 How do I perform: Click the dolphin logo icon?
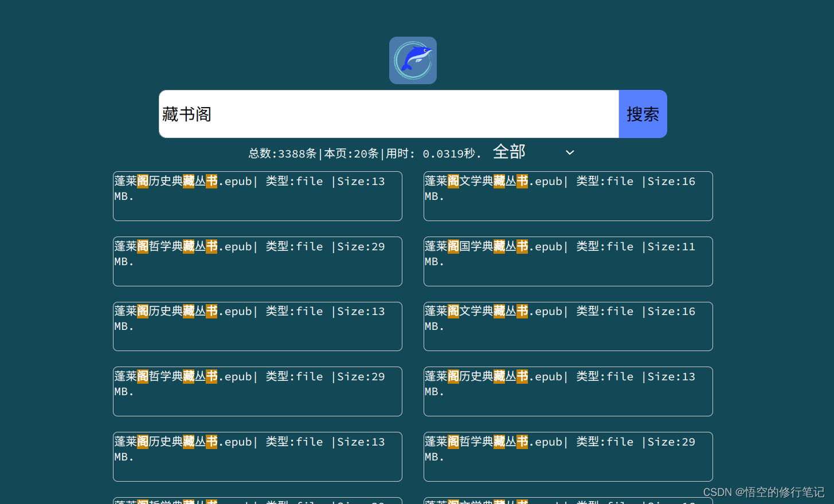pyautogui.click(x=413, y=60)
